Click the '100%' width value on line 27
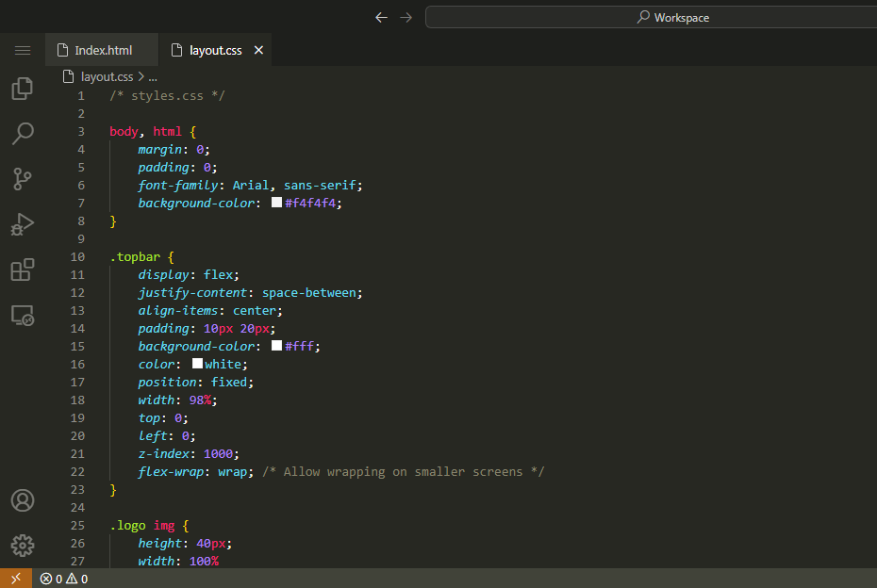This screenshot has width=877, height=588. [x=204, y=561]
